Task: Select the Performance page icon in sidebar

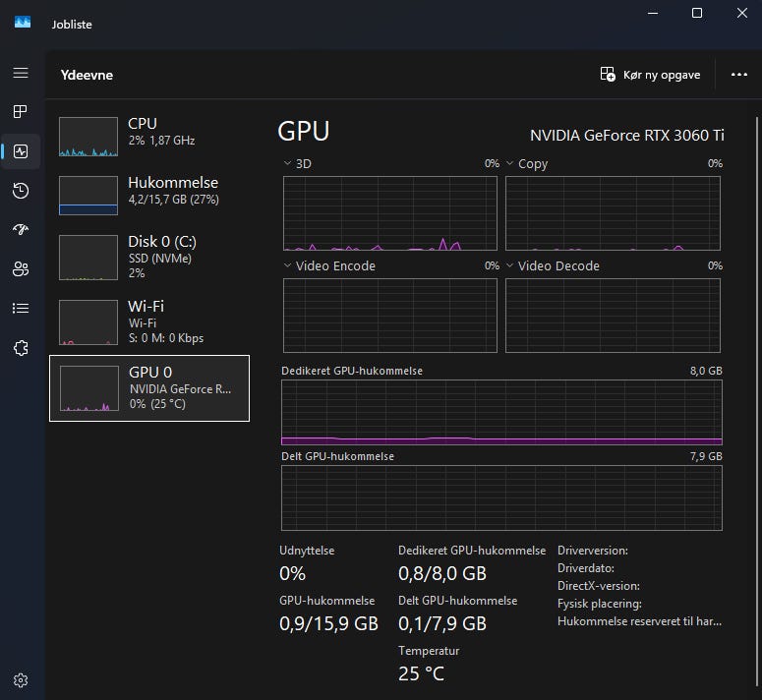Action: click(21, 151)
